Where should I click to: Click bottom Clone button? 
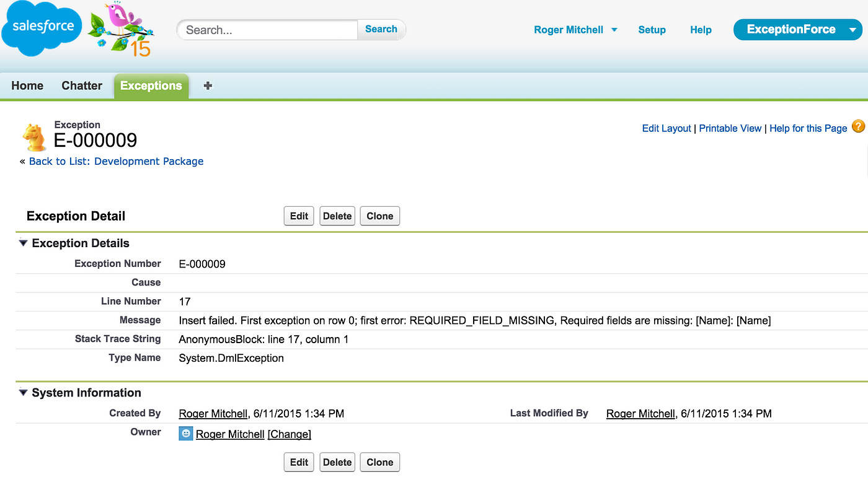[x=380, y=462]
